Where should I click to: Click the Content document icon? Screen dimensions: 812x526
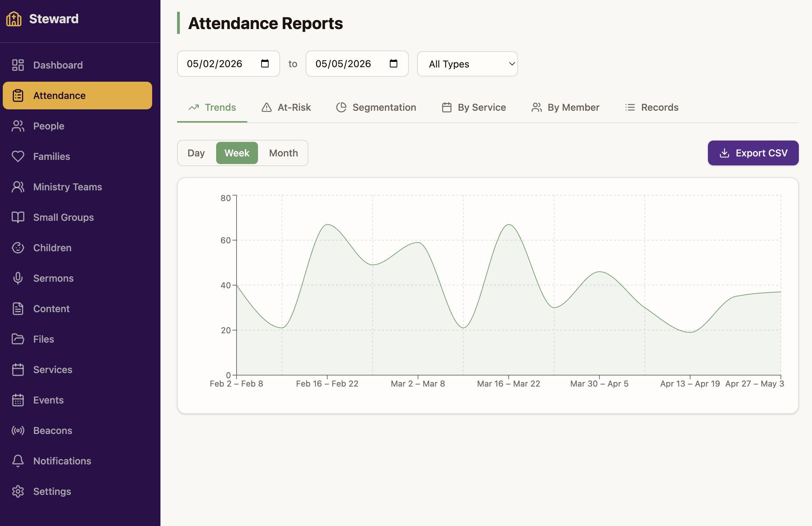pyautogui.click(x=18, y=309)
